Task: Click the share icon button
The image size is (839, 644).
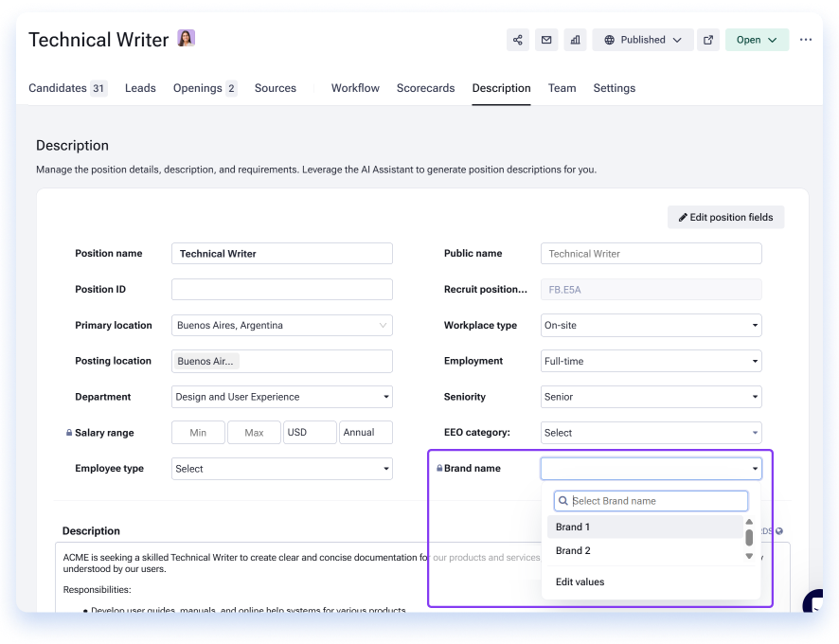Action: pos(517,40)
